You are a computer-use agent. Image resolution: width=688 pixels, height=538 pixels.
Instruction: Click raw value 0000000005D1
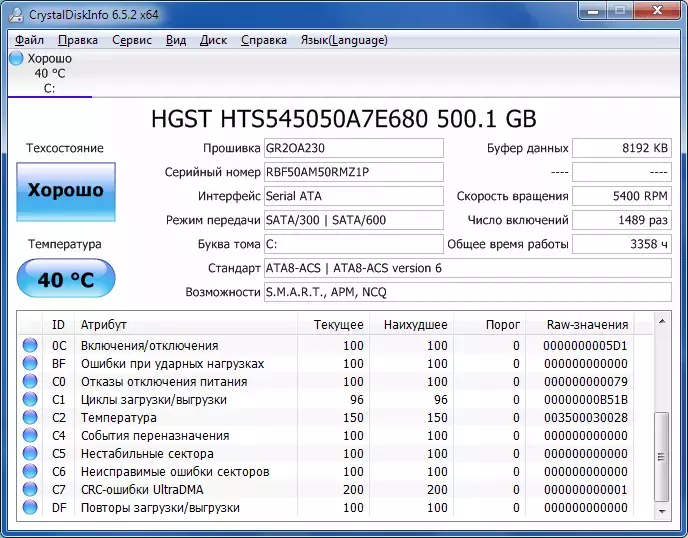(x=586, y=346)
